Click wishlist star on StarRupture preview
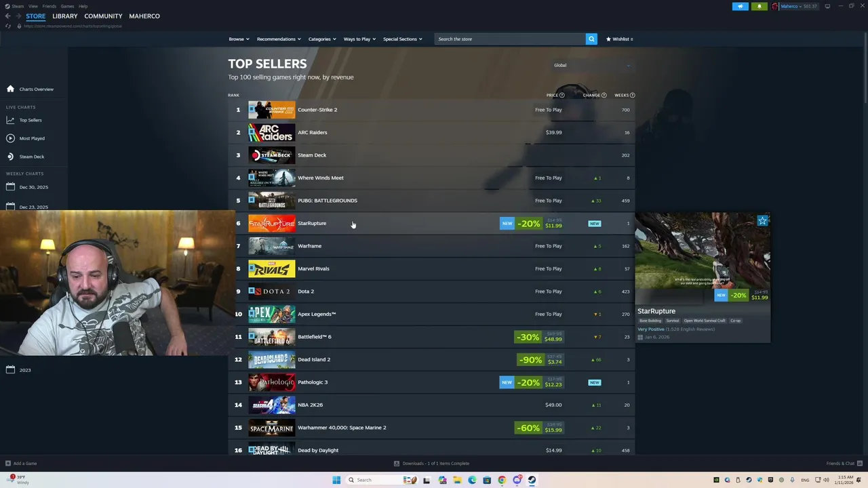This screenshot has width=868, height=488. pyautogui.click(x=763, y=220)
